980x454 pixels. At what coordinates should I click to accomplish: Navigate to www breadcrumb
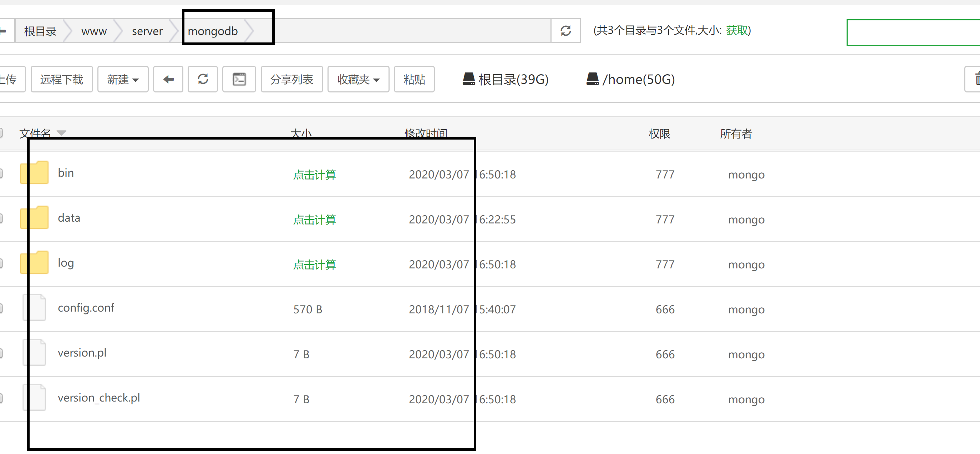(x=94, y=31)
